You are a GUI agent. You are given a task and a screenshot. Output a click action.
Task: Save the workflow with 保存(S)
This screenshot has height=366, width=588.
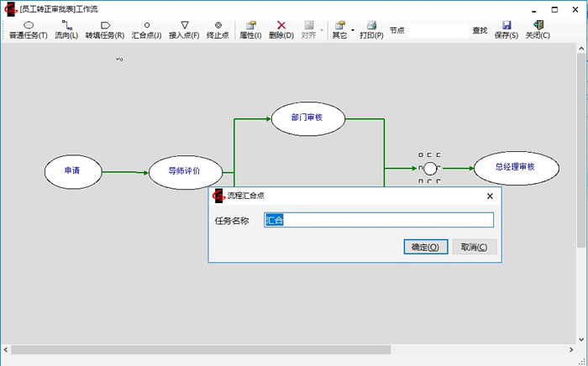pyautogui.click(x=507, y=30)
